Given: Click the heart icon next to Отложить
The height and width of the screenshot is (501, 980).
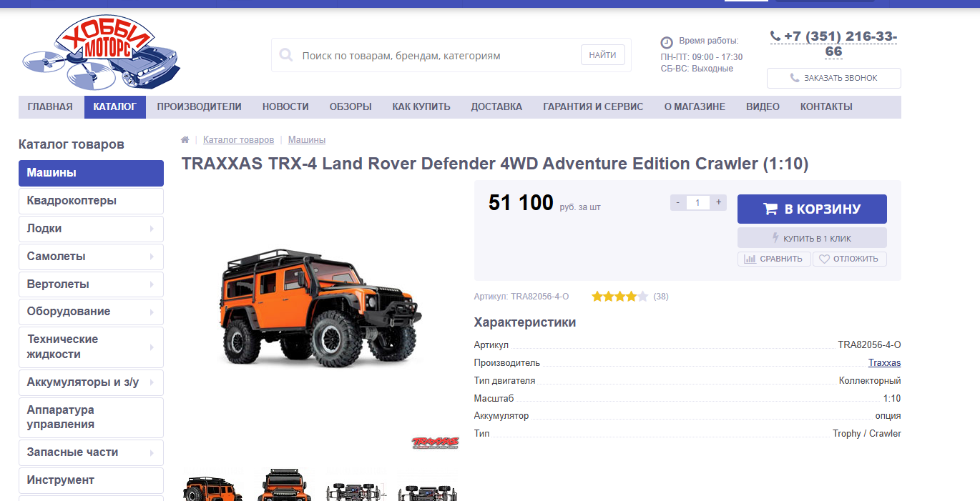Looking at the screenshot, I should 824,259.
